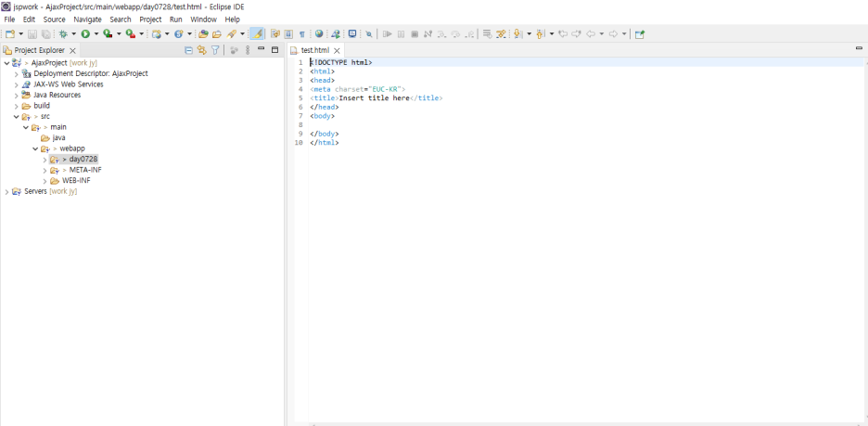The image size is (868, 426).
Task: Expand the Java Resources node
Action: point(16,96)
